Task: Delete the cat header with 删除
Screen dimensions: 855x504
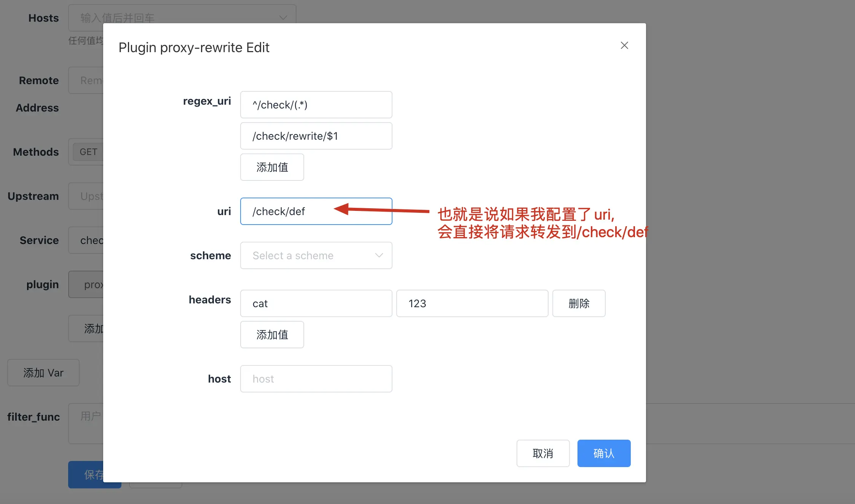Action: 579,303
